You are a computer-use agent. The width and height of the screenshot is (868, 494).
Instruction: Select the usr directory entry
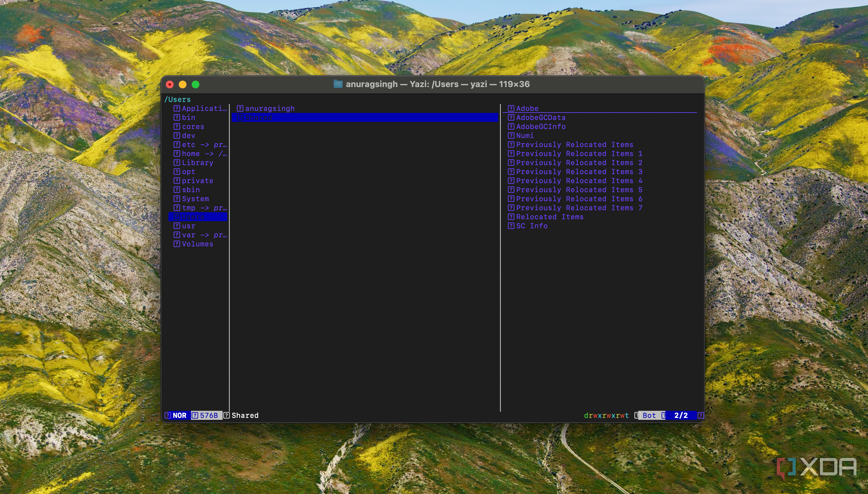(x=184, y=226)
